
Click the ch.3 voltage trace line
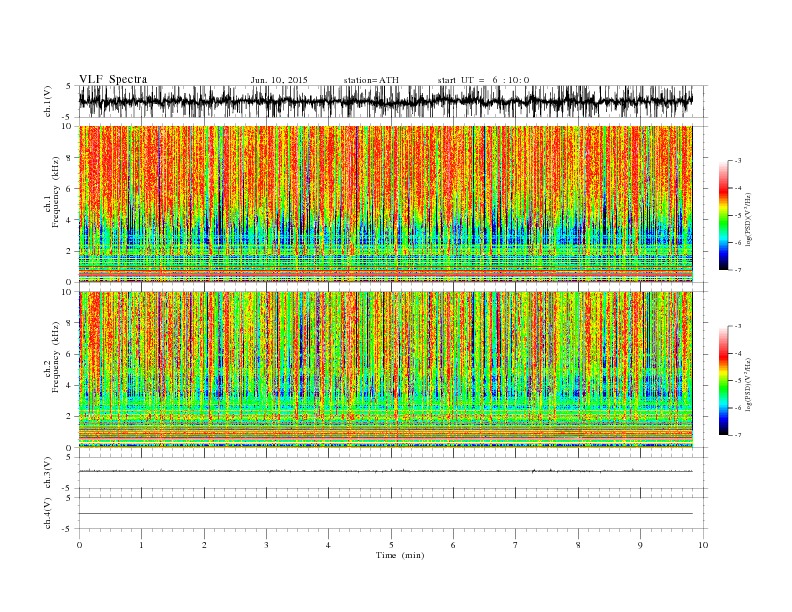coord(385,471)
